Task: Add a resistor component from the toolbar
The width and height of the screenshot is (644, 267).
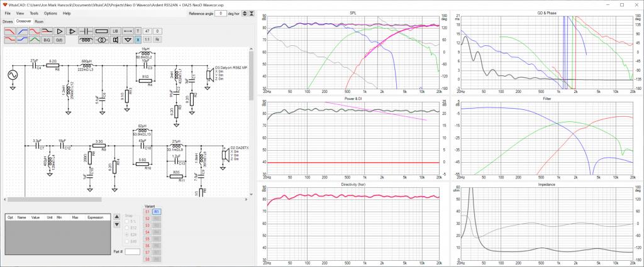Action: pyautogui.click(x=101, y=31)
